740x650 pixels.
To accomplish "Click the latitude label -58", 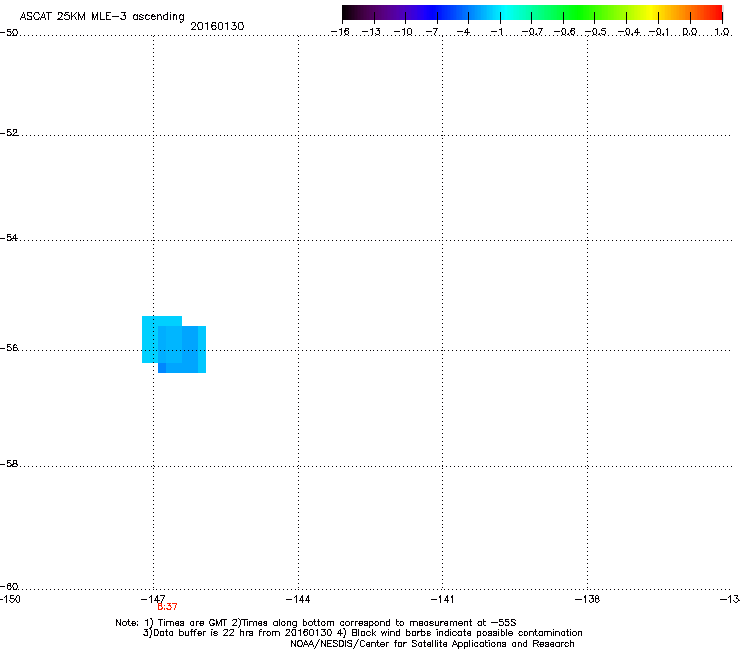I will pyautogui.click(x=9, y=464).
